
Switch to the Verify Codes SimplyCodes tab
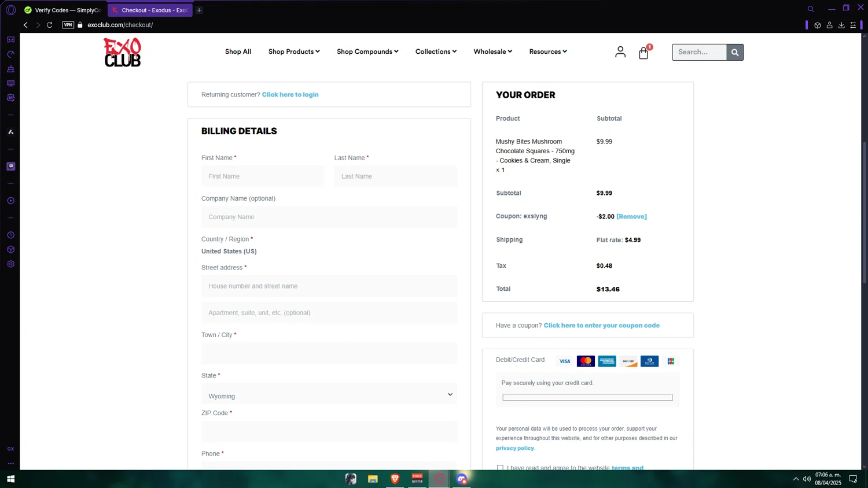click(64, 10)
